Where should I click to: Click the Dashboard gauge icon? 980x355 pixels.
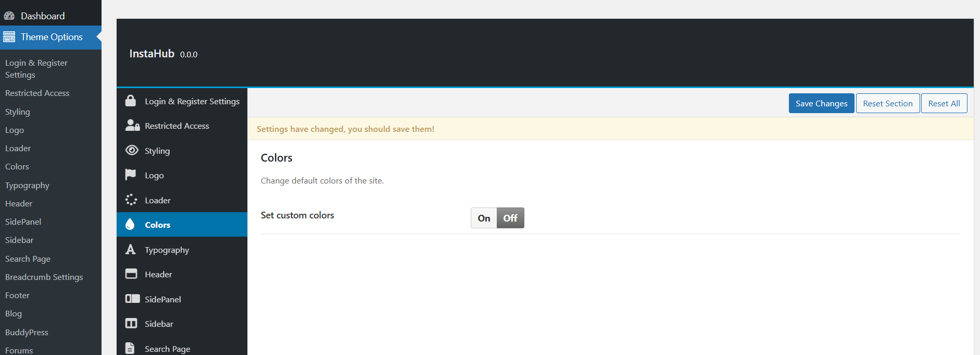point(9,16)
